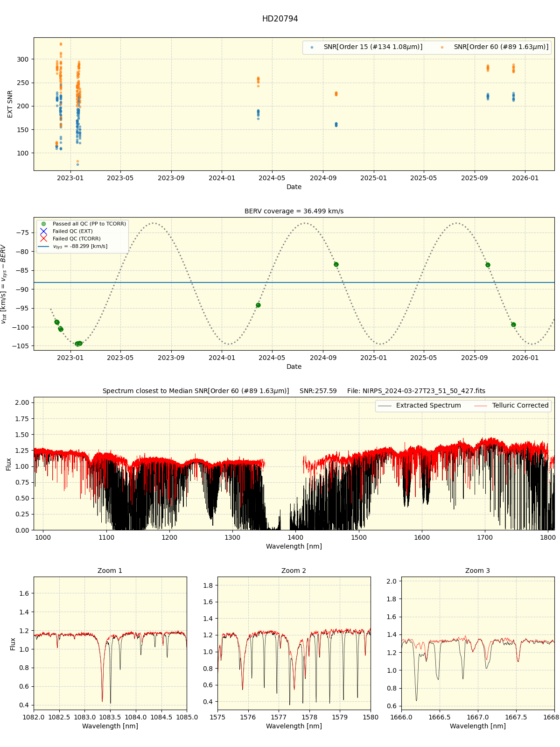
Task: Click the Wavelength [nm] label under Zoom 3
Action: point(478,726)
